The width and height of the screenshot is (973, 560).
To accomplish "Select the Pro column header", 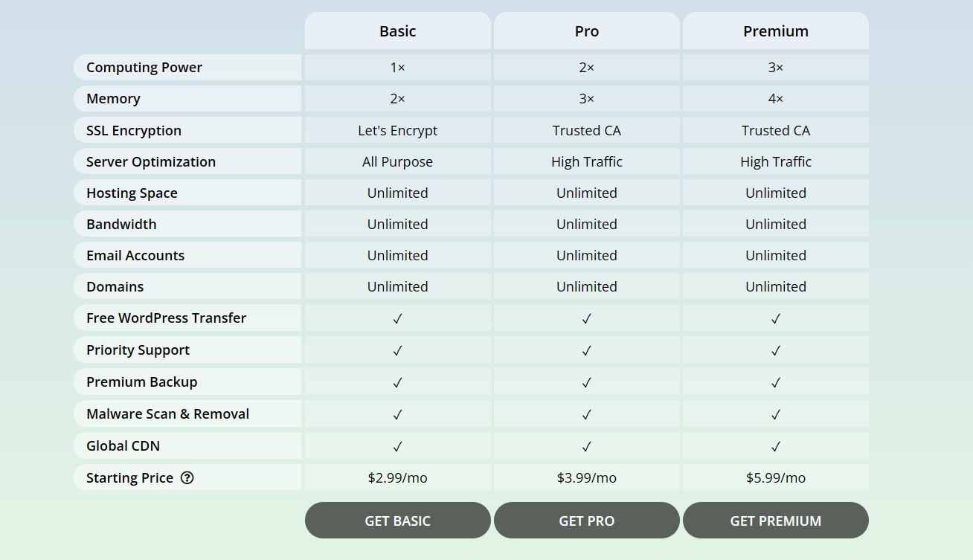I will point(586,31).
